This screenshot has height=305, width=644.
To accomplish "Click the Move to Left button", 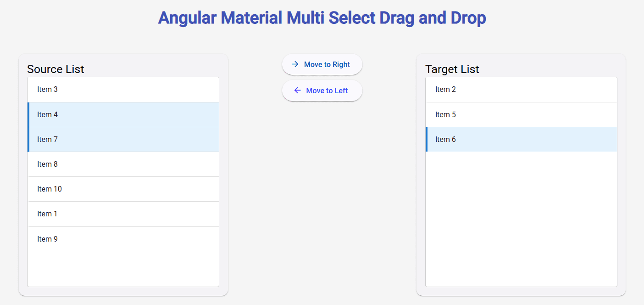I will pyautogui.click(x=322, y=90).
